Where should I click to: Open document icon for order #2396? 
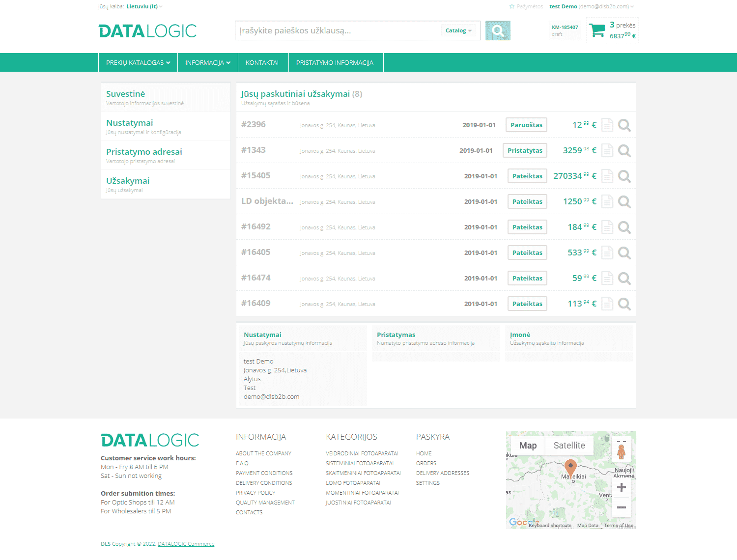[x=607, y=125]
